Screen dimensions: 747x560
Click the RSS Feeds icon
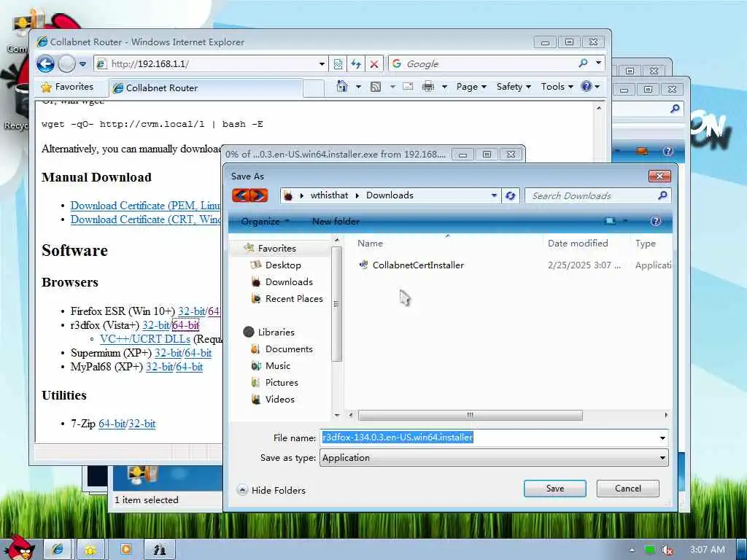376,86
